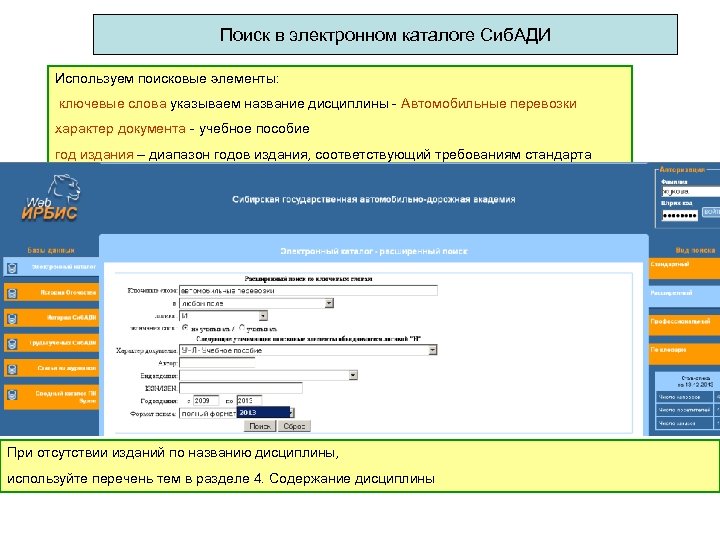Screen dimensions: 720x540
Task: Open the Авторам СибАДИ database
Action: 51,318
